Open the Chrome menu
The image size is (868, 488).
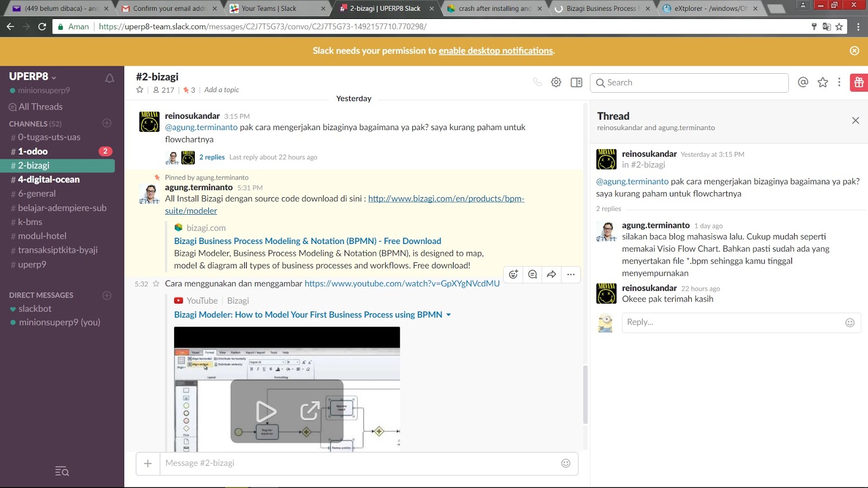pos(858,27)
